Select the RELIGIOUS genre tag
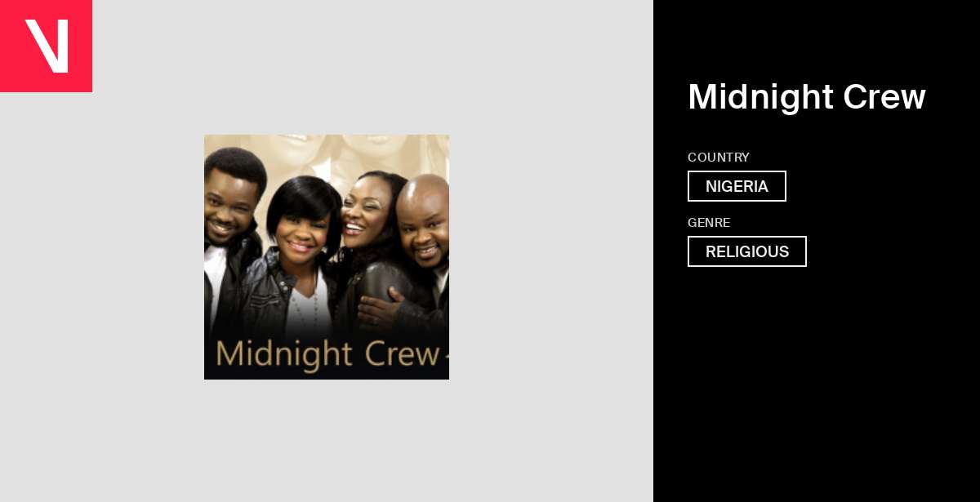This screenshot has height=502, width=980. click(x=746, y=251)
